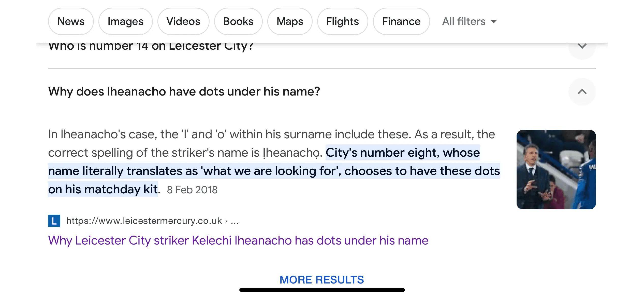The width and height of the screenshot is (644, 298).
Task: Tap the black home indicator bar
Action: pyautogui.click(x=322, y=290)
